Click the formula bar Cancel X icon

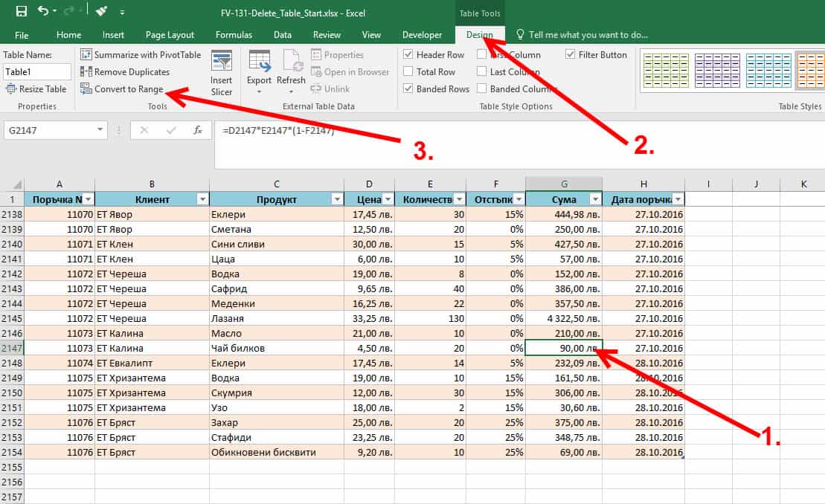pos(144,130)
